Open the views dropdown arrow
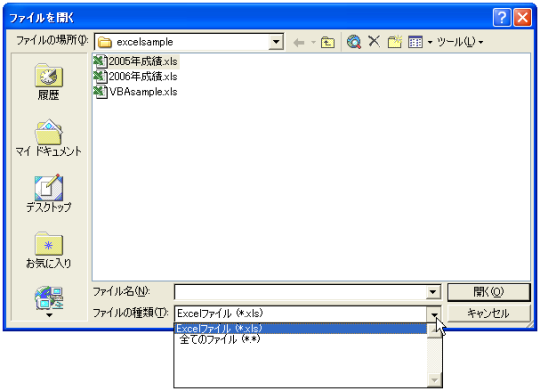This screenshot has height=391, width=540. point(430,42)
